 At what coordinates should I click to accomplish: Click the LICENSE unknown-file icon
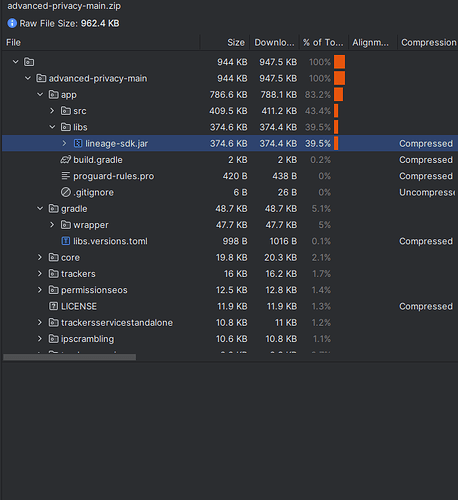[53, 306]
